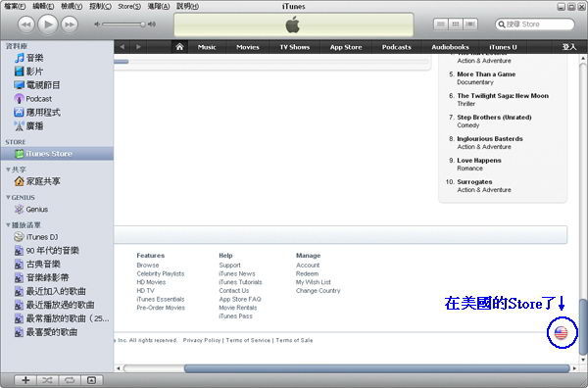Viewport: 588px width, 388px height.
Task: Open the Podcasts tab
Action: point(396,47)
